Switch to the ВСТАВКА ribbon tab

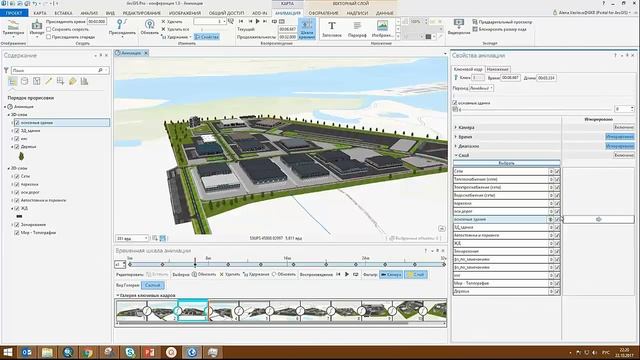pos(63,13)
